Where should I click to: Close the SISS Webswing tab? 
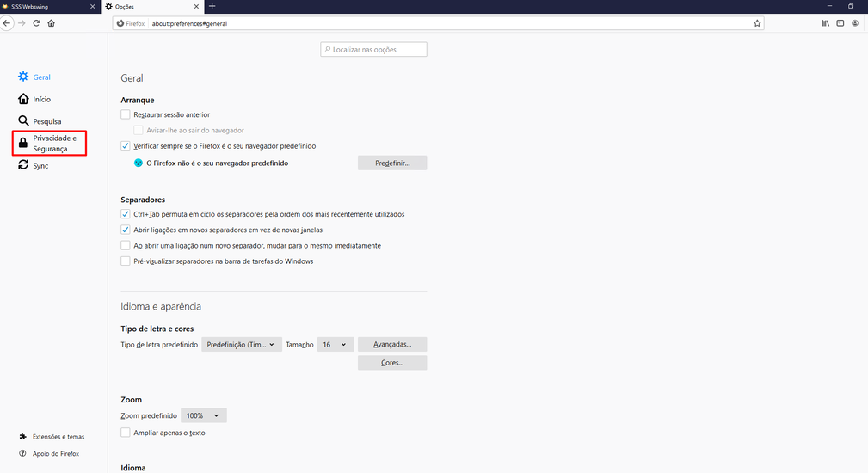pos(92,7)
